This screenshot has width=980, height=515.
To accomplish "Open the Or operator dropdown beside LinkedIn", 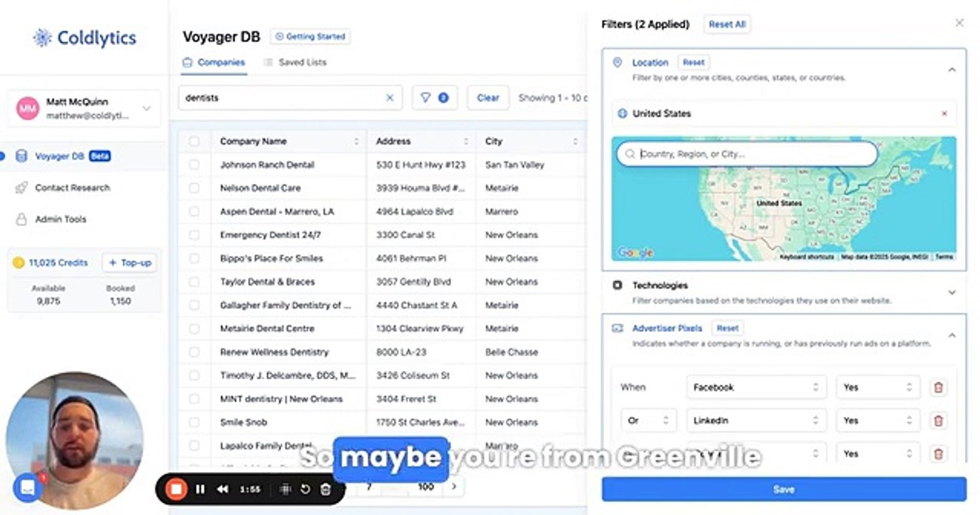I will click(648, 421).
